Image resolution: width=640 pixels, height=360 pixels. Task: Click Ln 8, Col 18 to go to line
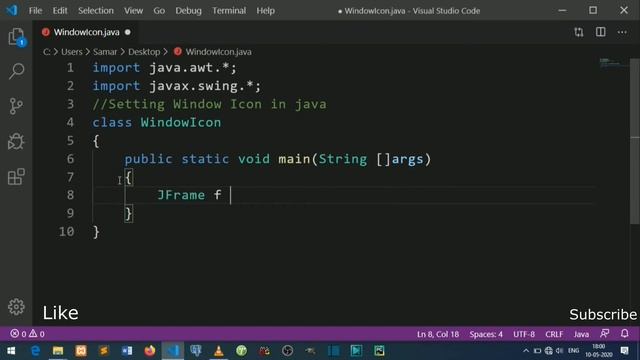(x=438, y=334)
